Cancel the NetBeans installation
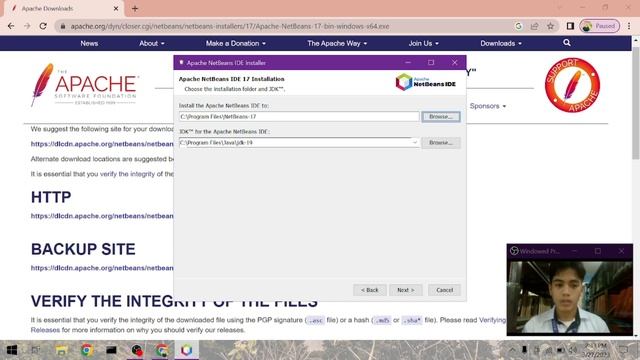This screenshot has height=360, width=640. pos(444,290)
